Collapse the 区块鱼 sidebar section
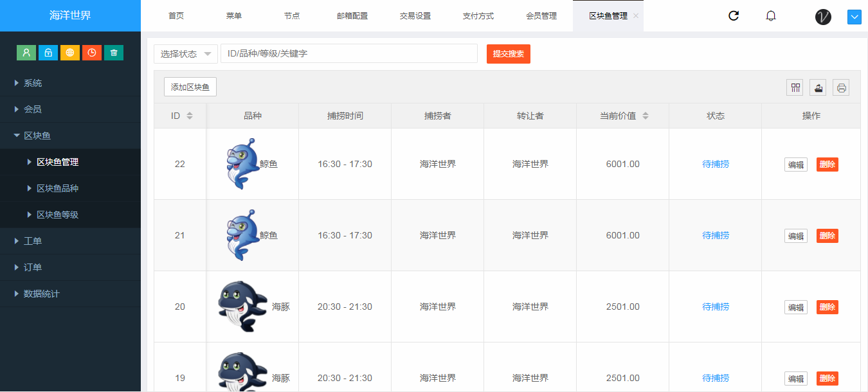The height and width of the screenshot is (392, 868). (37, 136)
